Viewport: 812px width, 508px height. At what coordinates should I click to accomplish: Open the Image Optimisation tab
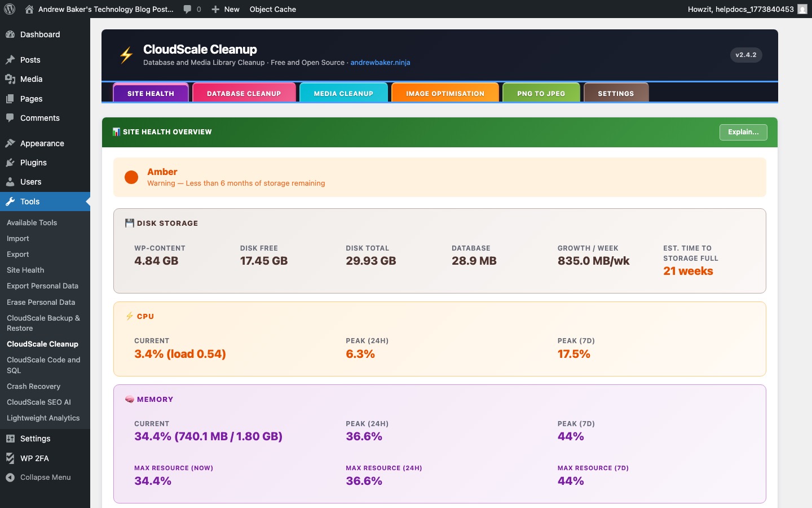point(445,93)
